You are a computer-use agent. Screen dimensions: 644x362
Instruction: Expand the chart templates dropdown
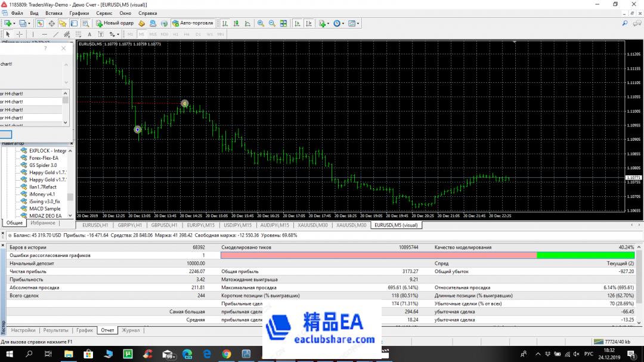[358, 23]
